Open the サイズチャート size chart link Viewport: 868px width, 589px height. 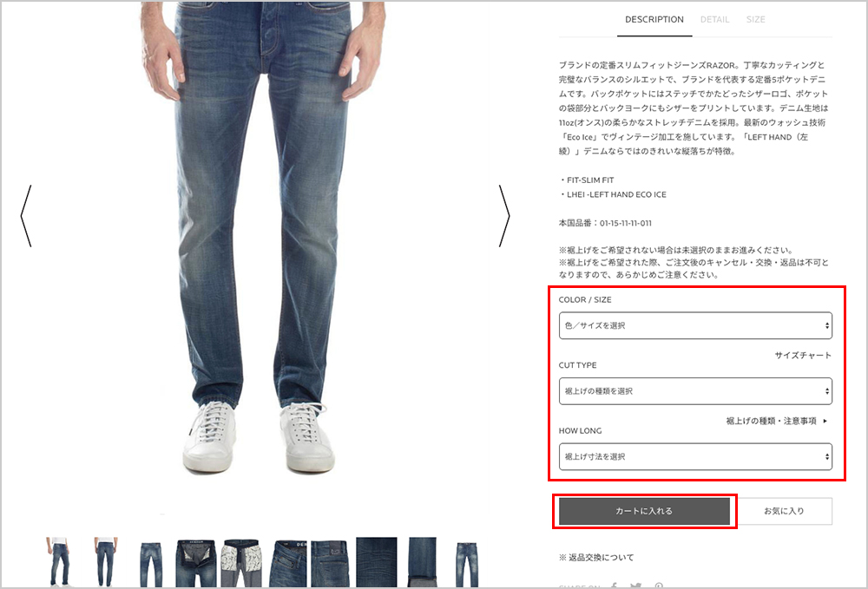[803, 355]
